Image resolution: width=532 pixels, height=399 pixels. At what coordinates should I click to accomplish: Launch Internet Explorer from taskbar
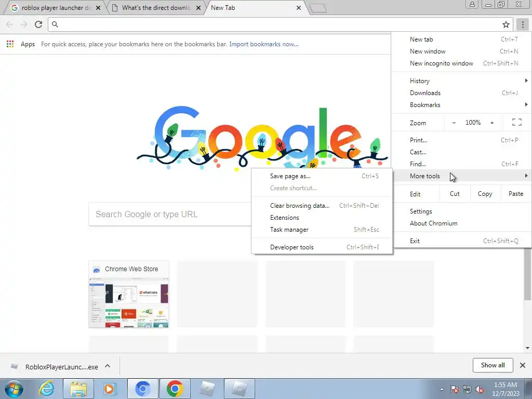point(46,389)
